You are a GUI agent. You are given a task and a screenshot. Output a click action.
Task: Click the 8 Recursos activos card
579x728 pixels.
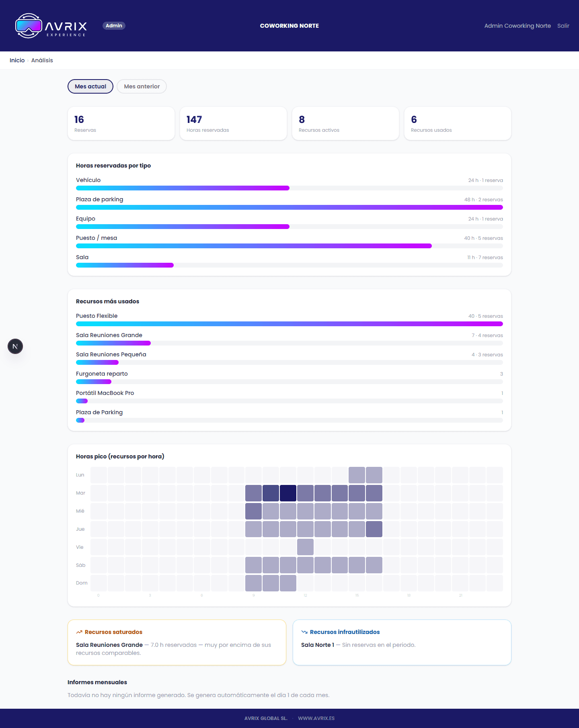click(345, 123)
